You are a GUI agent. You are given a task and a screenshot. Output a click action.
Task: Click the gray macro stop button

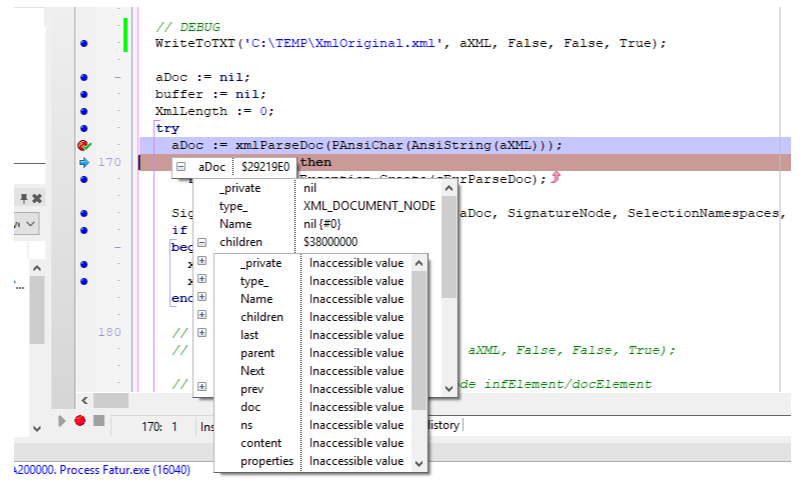coord(99,421)
